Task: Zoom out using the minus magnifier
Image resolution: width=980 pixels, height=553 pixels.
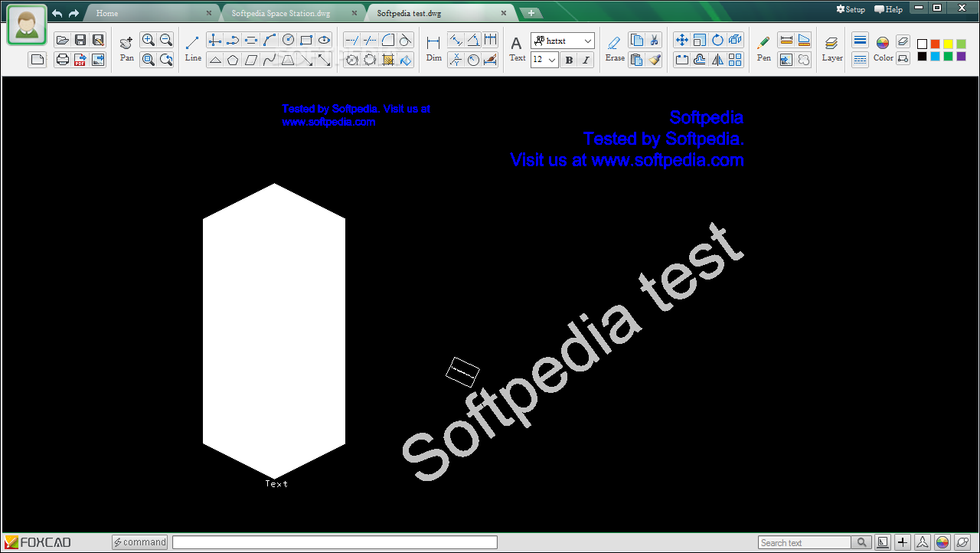Action: [x=166, y=40]
